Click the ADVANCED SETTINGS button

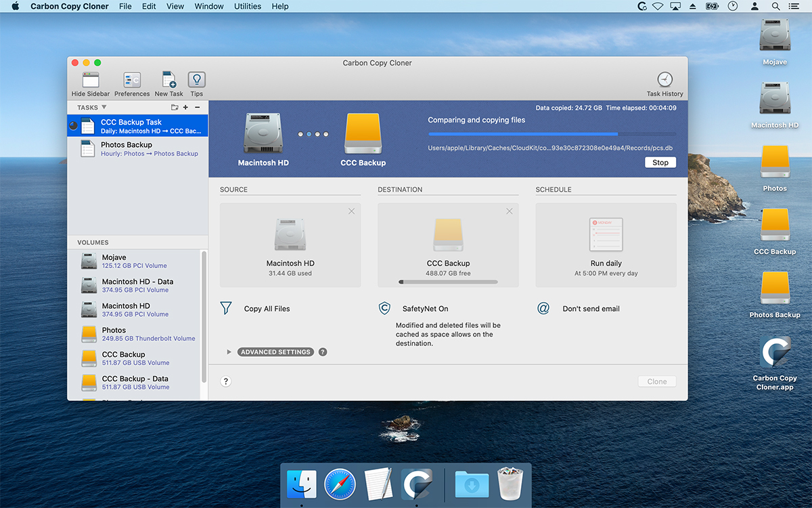[275, 352]
